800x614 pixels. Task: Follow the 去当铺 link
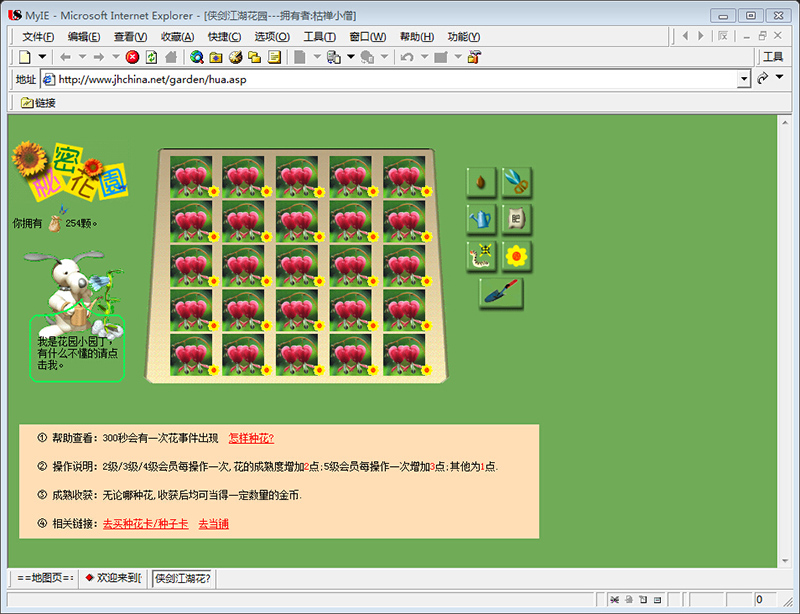[x=213, y=524]
